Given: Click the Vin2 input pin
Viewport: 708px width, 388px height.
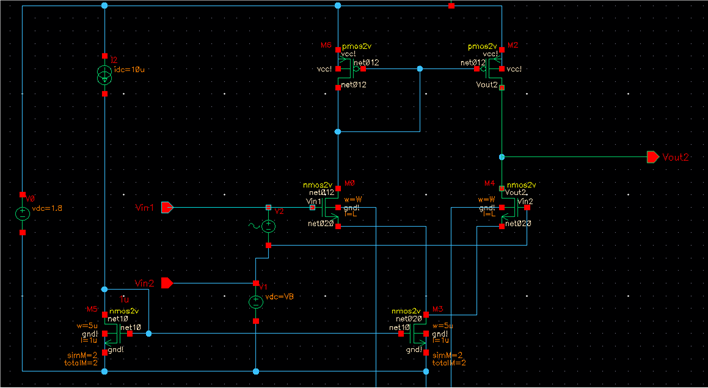Looking at the screenshot, I should click(x=167, y=283).
